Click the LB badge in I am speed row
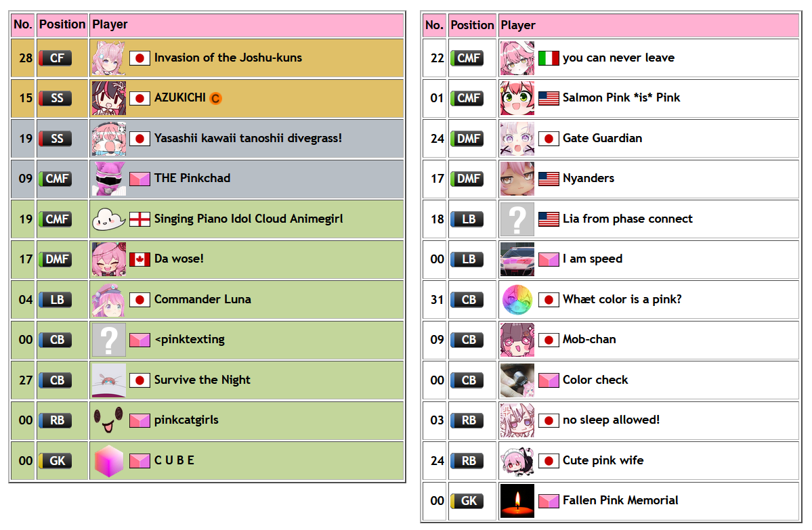 [x=467, y=259]
